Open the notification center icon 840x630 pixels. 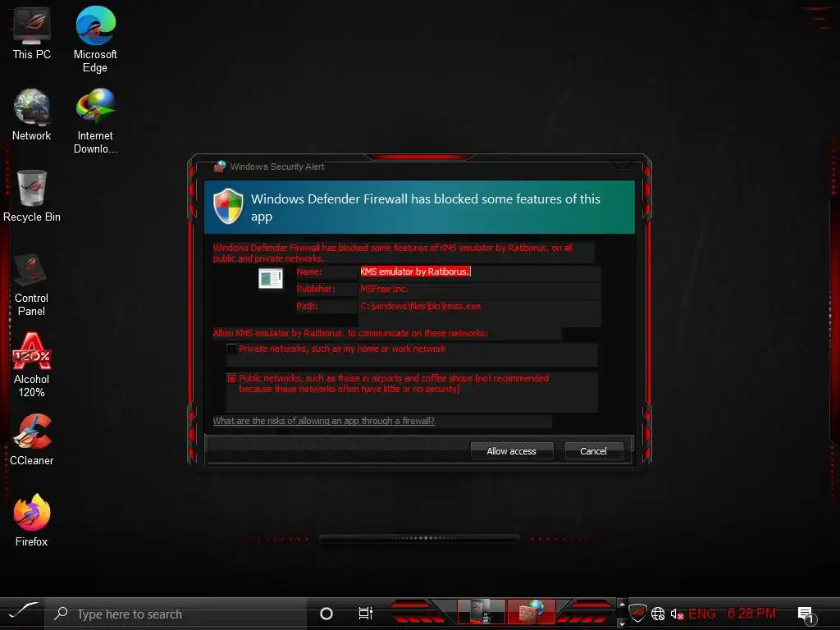pos(806,614)
